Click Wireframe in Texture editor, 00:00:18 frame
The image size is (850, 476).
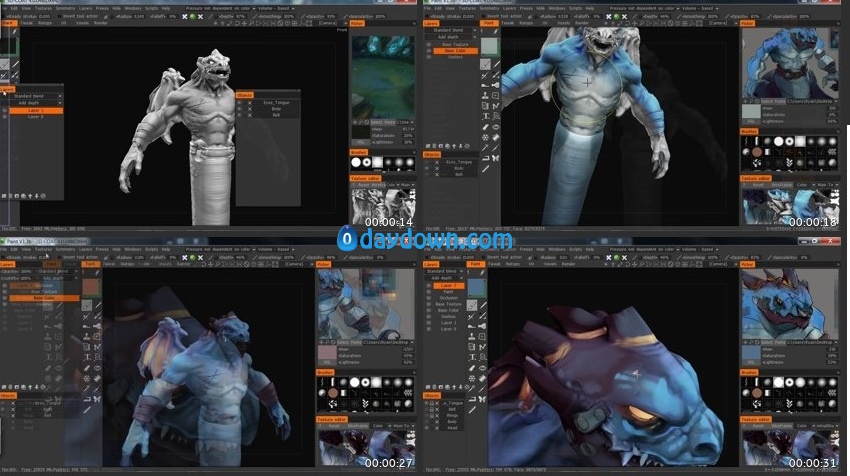coord(781,185)
